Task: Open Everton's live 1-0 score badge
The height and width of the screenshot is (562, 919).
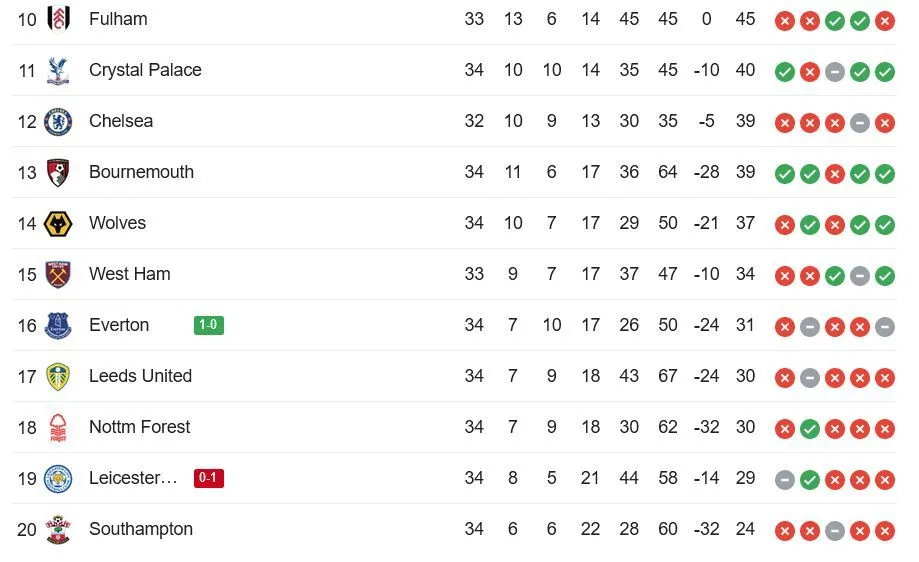Action: pos(209,325)
